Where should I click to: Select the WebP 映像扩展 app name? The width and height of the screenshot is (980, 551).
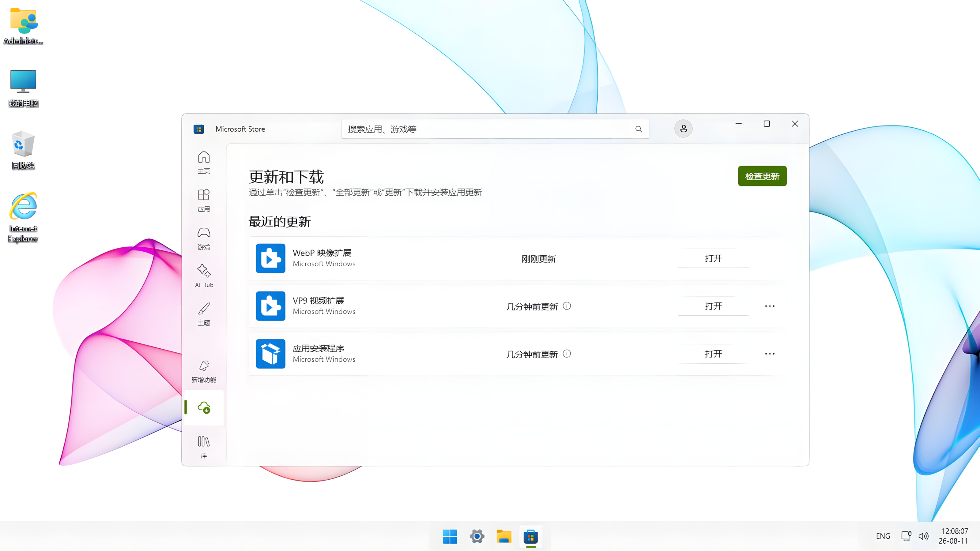[x=322, y=253]
